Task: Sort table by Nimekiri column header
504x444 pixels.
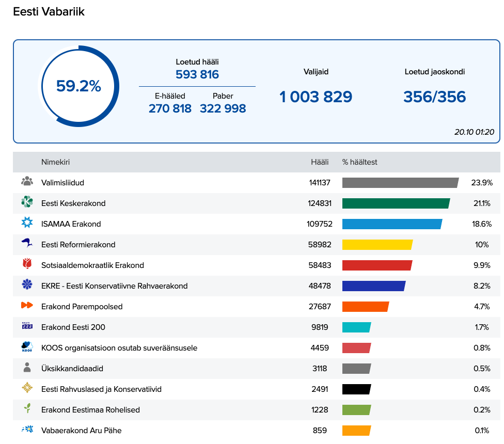Action: coord(55,162)
